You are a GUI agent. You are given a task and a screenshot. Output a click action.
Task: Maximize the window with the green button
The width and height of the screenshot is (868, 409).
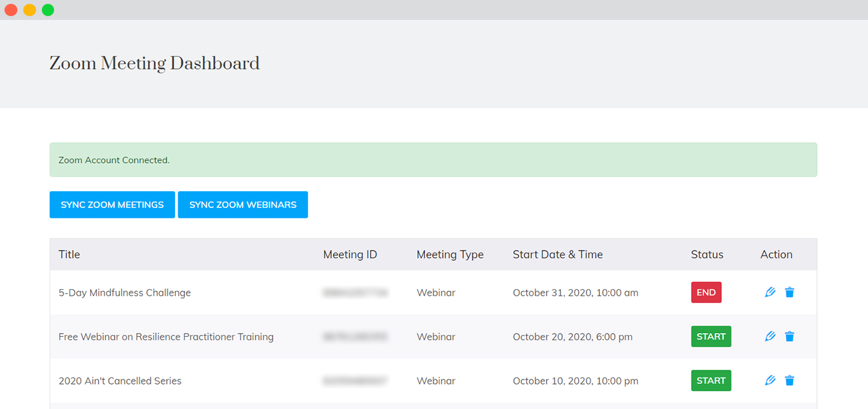coord(48,10)
